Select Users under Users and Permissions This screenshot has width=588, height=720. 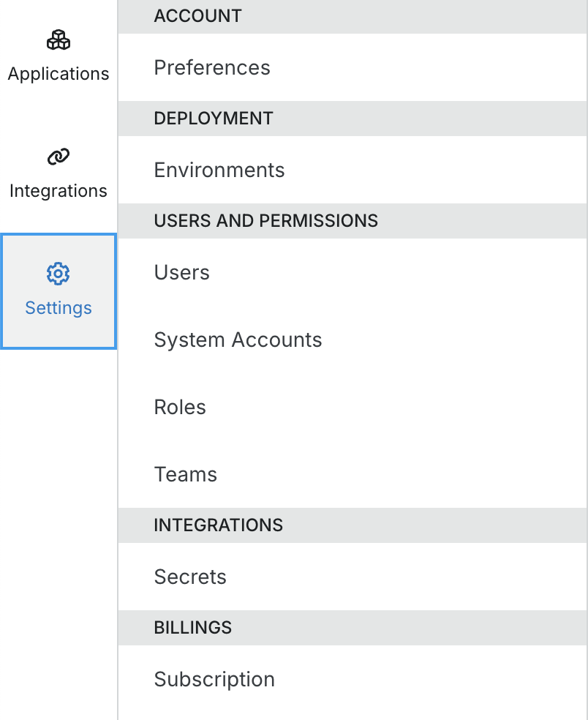181,272
